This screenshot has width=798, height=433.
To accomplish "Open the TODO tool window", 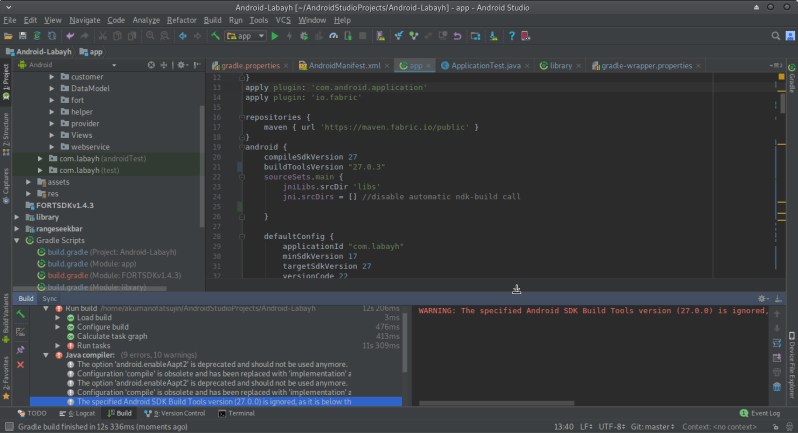I will [x=32, y=414].
